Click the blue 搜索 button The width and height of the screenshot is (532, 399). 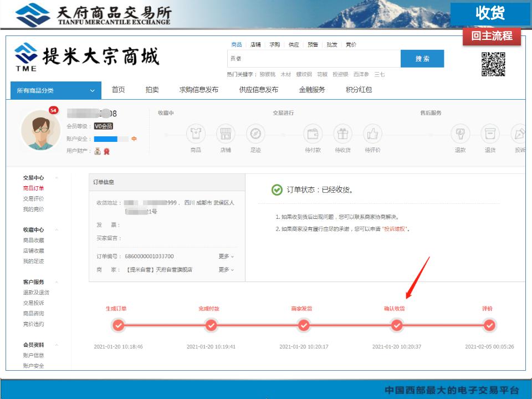422,59
